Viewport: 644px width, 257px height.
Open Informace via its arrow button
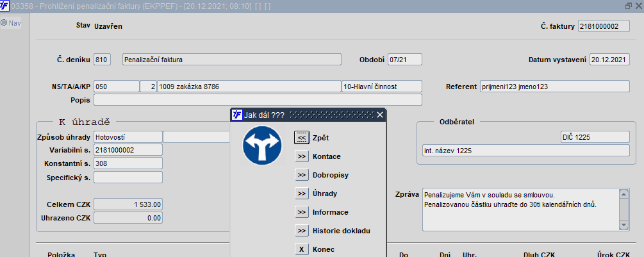tap(301, 212)
